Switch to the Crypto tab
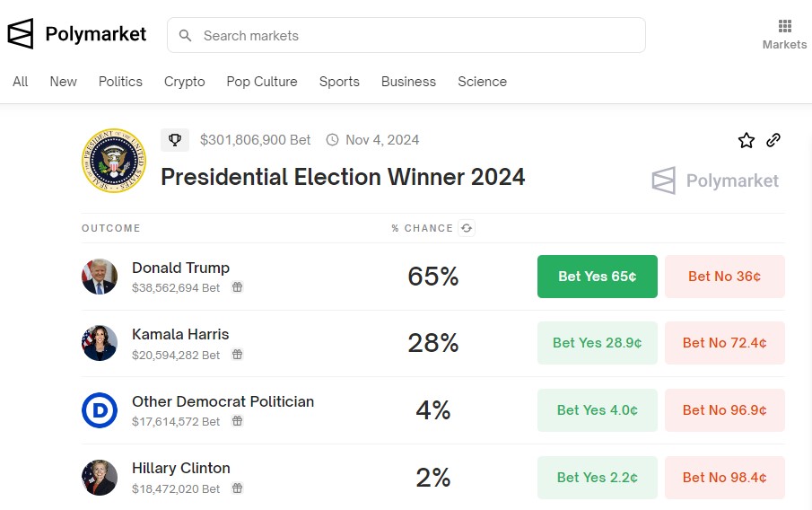Viewport: 812px width, 510px height. point(184,82)
